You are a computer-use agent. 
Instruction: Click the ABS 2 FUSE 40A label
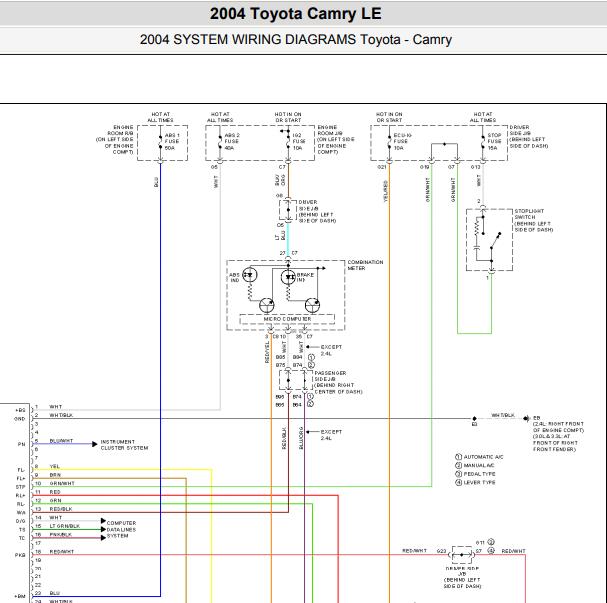point(232,142)
